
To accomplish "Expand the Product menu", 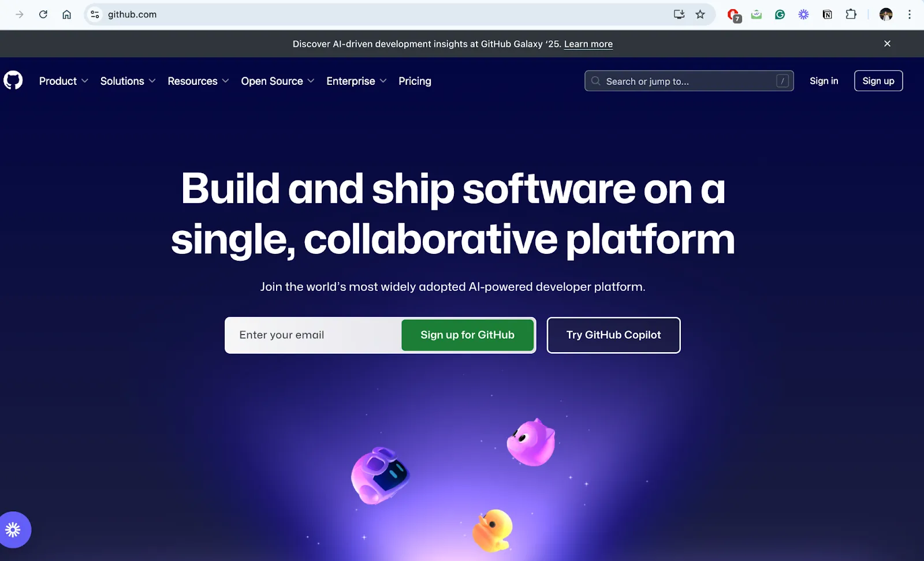I will [64, 81].
